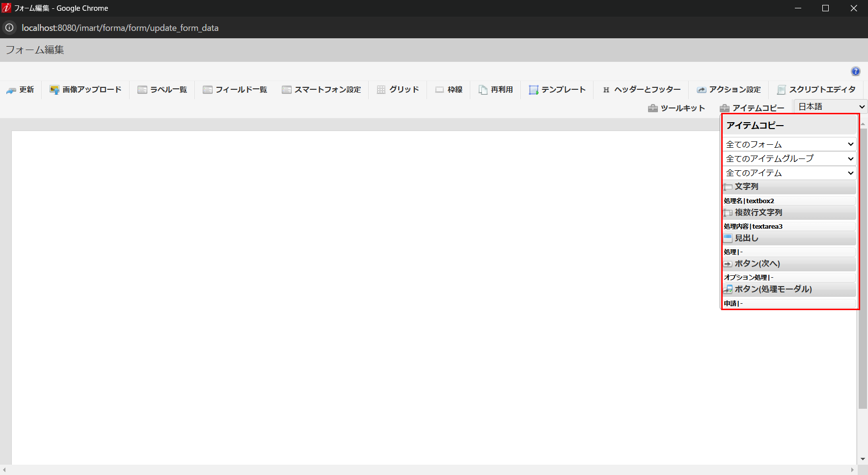Open the ヘッダーとフッター settings

pyautogui.click(x=641, y=89)
